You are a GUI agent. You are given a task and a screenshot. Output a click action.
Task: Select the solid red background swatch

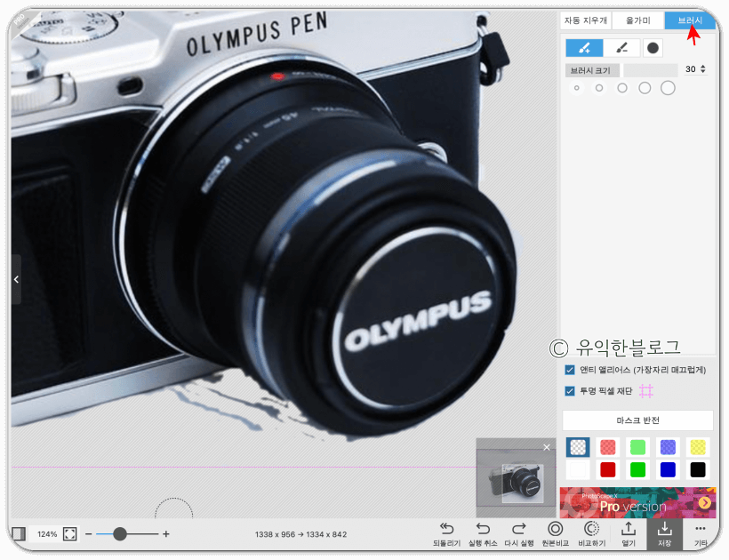click(608, 470)
